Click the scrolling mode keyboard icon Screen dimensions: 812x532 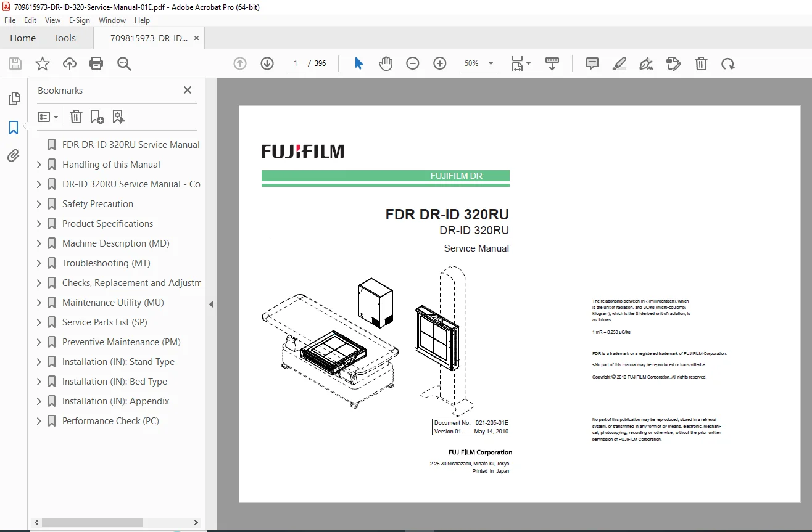[552, 63]
